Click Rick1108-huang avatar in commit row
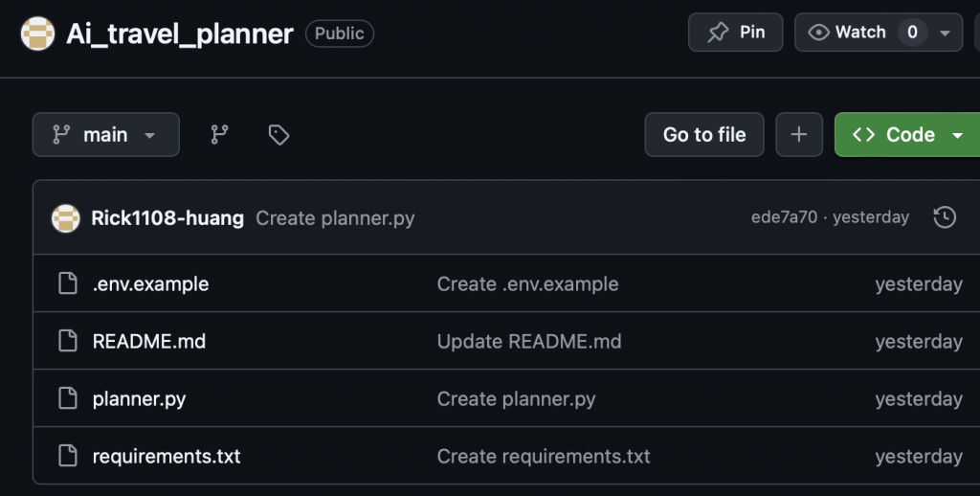 coord(66,218)
